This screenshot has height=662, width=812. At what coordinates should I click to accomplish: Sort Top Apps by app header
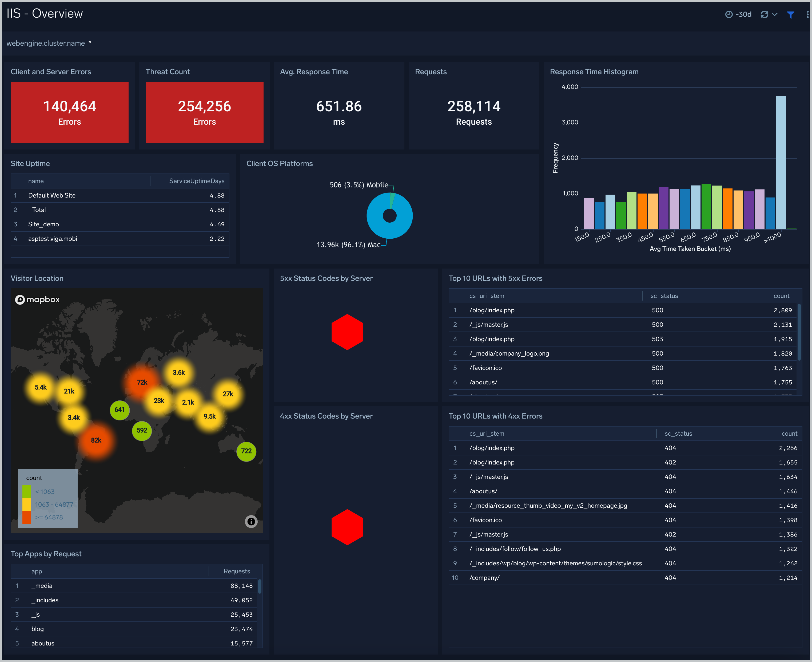click(37, 571)
